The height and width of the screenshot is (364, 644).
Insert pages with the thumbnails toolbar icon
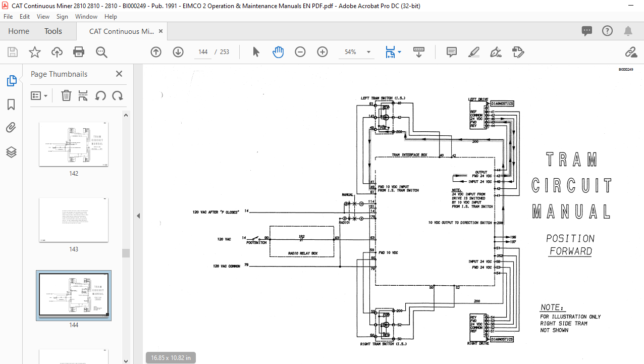click(x=83, y=95)
